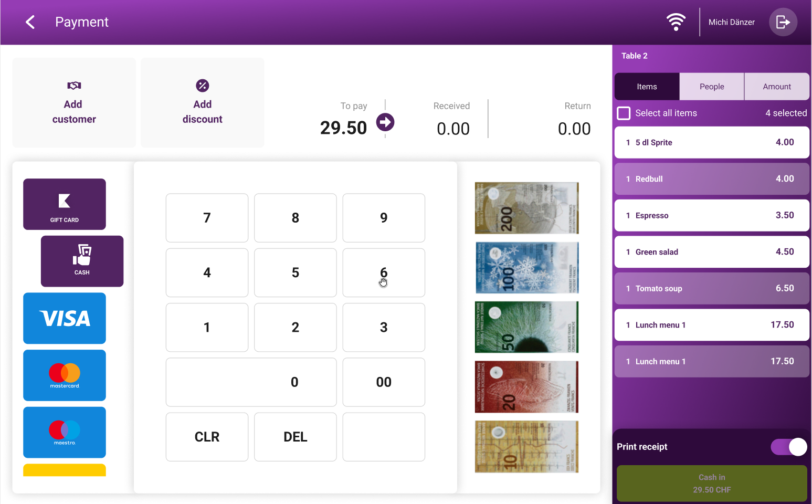The image size is (812, 504).
Task: Select the Gift Card payment method
Action: 65,204
